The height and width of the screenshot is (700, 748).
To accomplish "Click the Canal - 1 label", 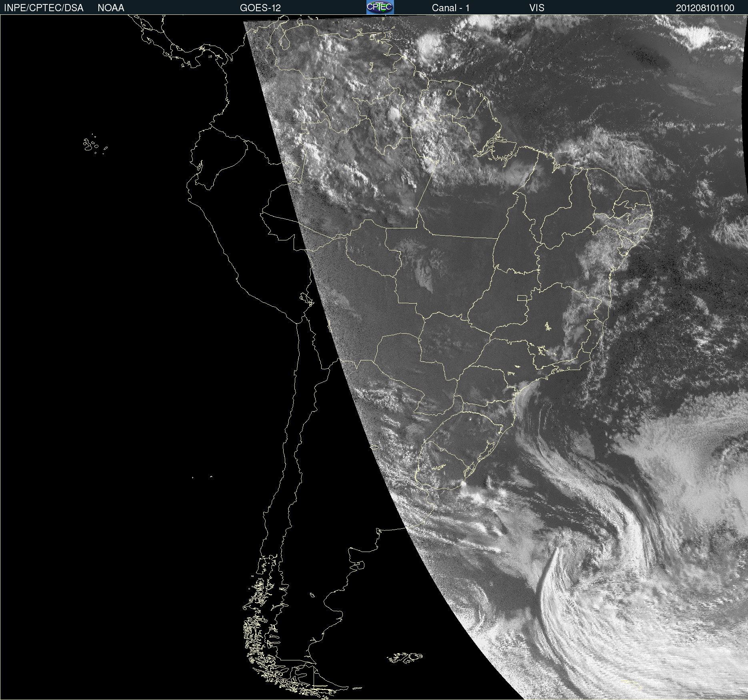I will click(451, 8).
